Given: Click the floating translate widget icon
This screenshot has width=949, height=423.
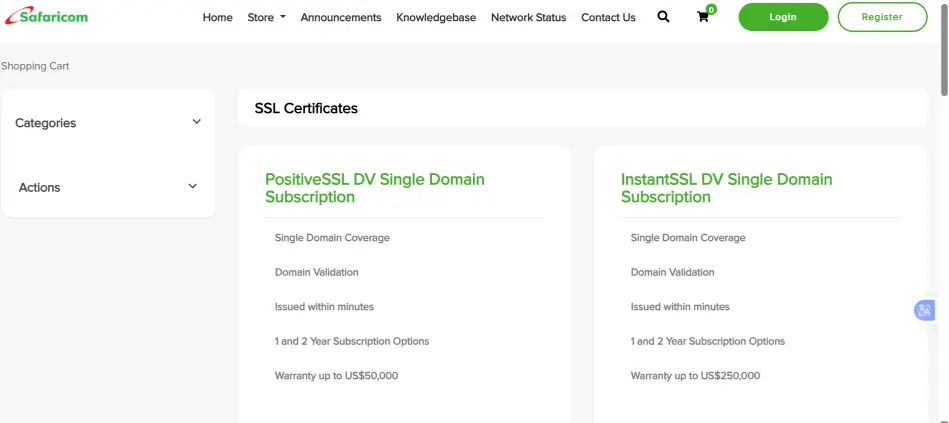Looking at the screenshot, I should [x=924, y=310].
